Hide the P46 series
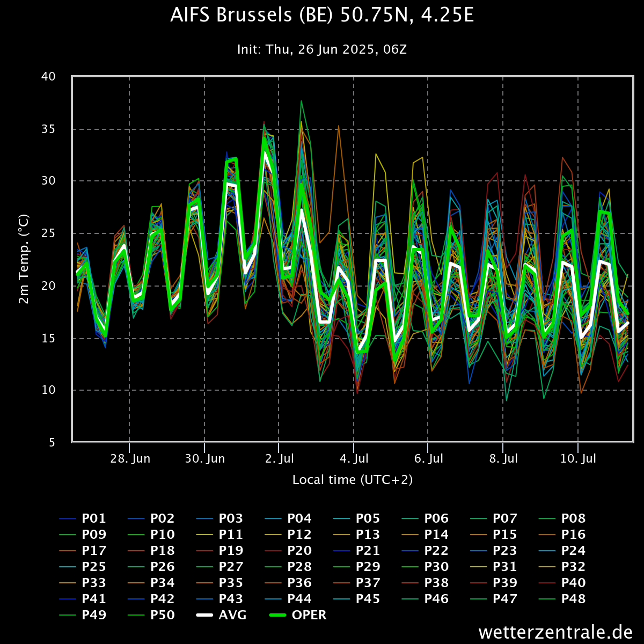644x644 pixels. (x=426, y=599)
